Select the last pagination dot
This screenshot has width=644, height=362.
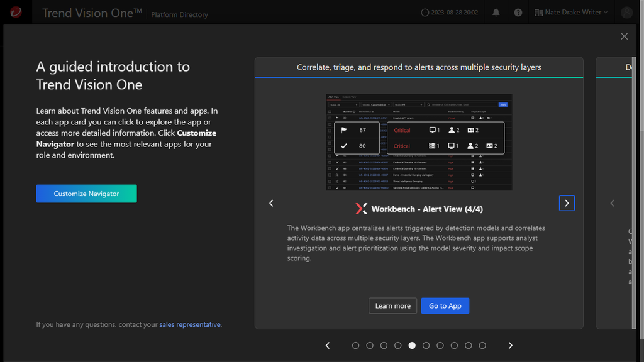click(x=482, y=345)
